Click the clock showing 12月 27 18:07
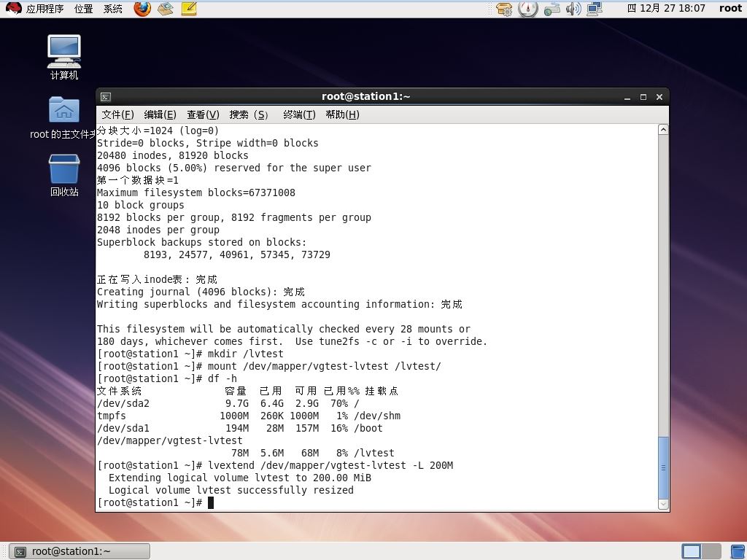747x560 pixels. click(666, 8)
